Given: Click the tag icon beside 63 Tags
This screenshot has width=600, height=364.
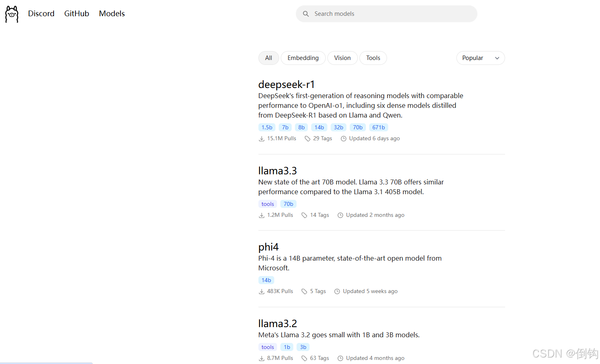Looking at the screenshot, I should coord(304,358).
